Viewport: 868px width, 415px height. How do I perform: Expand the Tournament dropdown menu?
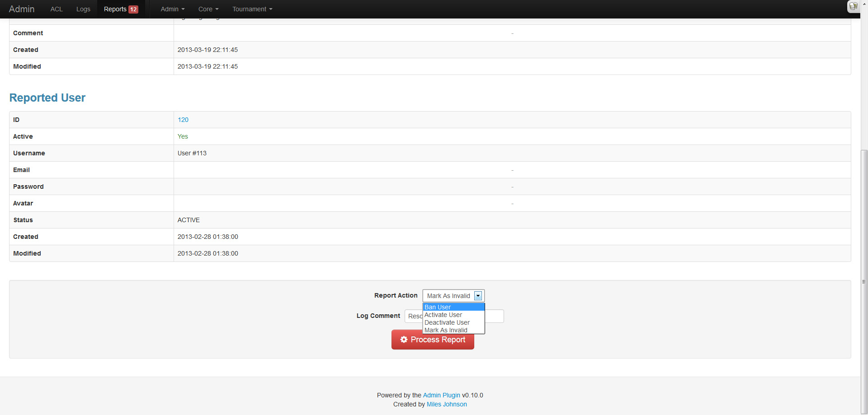point(252,9)
